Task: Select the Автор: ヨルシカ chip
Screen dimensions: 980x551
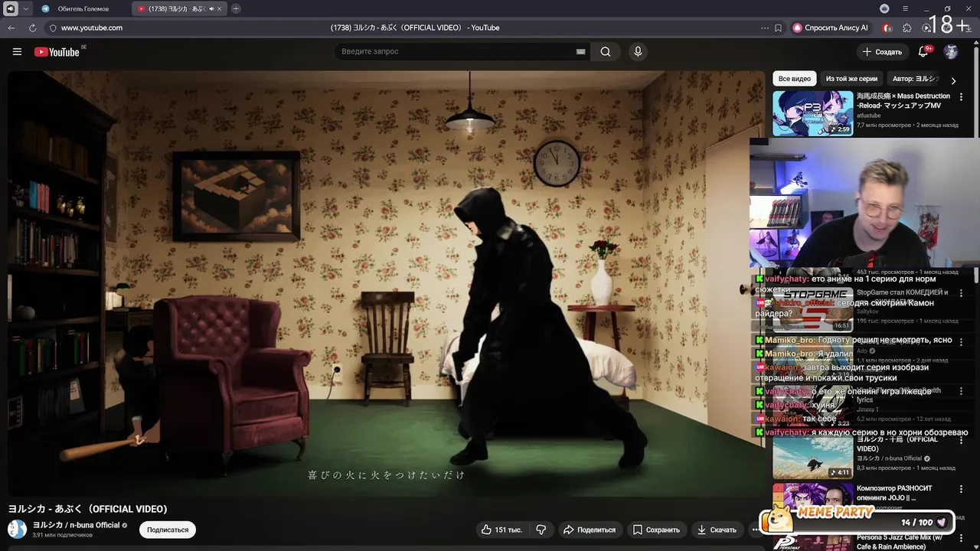Action: 915,79
